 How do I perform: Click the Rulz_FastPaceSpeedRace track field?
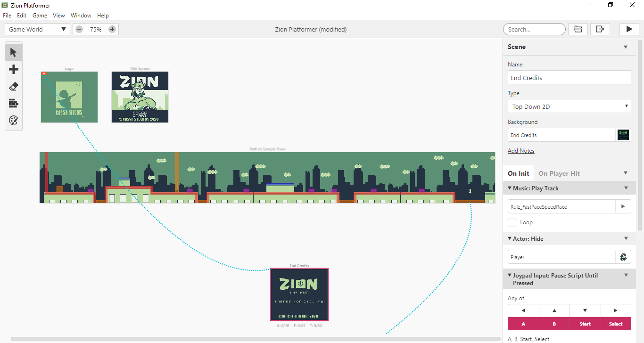561,206
